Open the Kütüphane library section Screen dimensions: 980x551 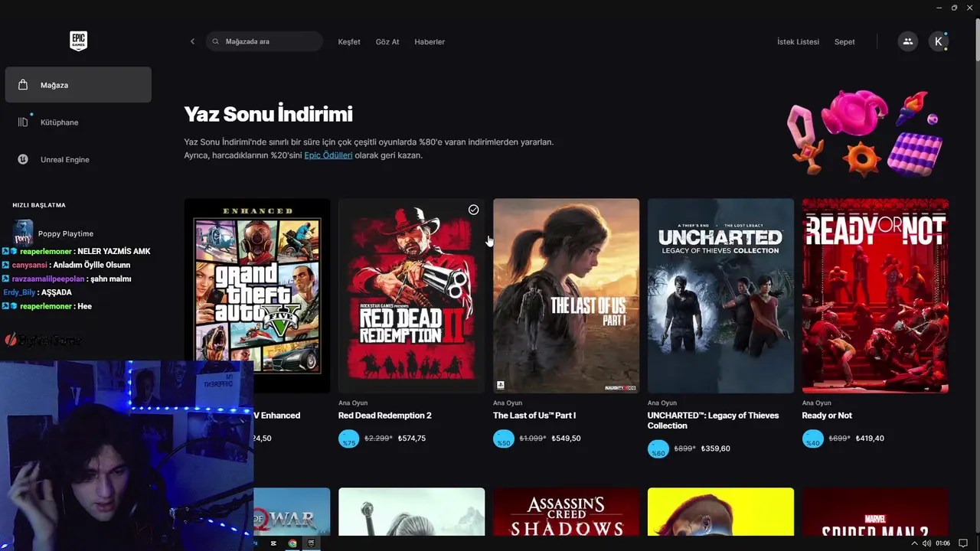[78, 122]
